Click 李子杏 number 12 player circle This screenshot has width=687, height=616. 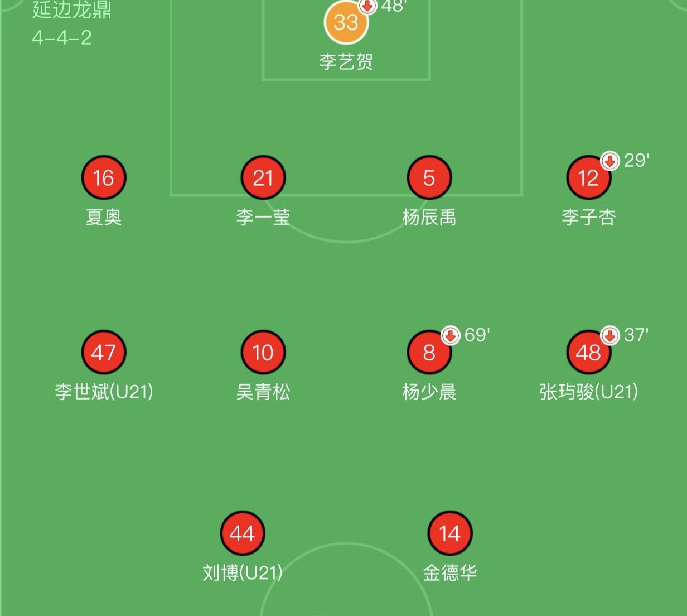588,178
